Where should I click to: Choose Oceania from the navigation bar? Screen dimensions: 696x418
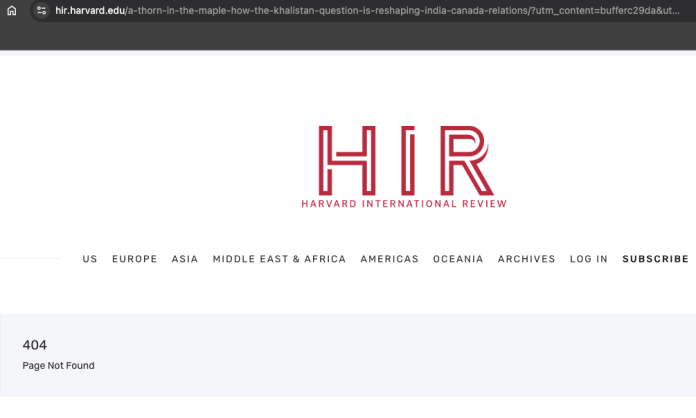[458, 259]
